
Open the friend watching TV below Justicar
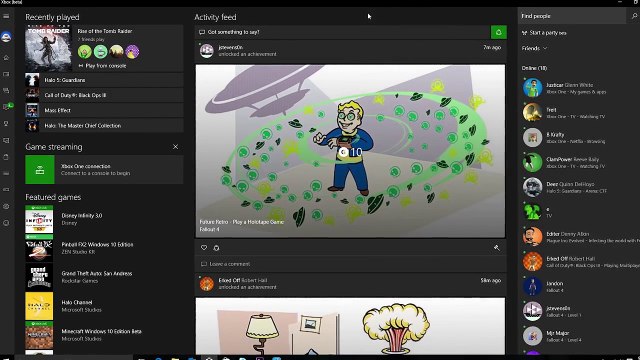(580, 113)
